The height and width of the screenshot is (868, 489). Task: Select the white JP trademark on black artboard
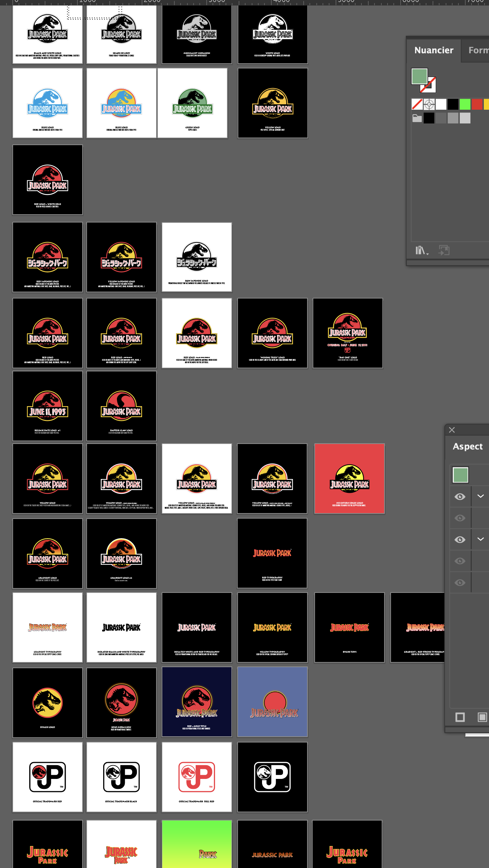click(x=272, y=777)
